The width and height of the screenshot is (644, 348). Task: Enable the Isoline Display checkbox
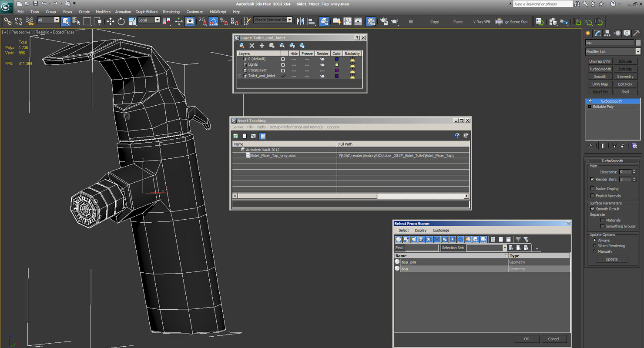(x=592, y=189)
